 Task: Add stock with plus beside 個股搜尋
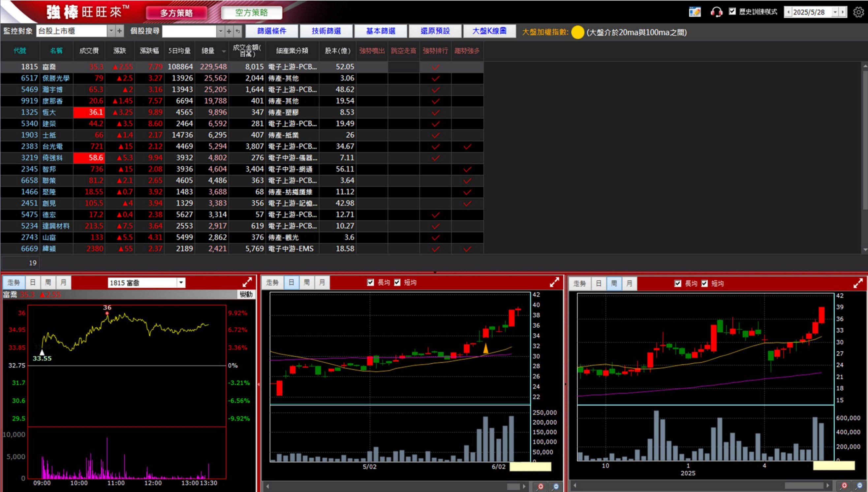click(229, 31)
